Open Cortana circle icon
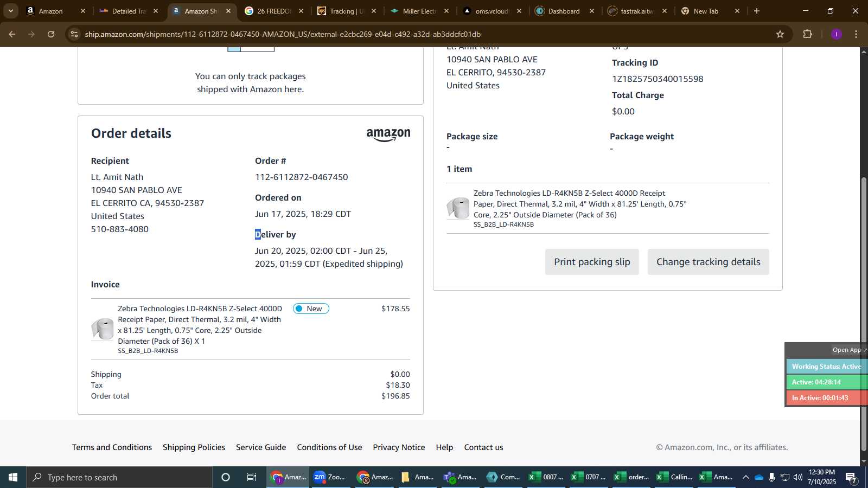 click(226, 477)
